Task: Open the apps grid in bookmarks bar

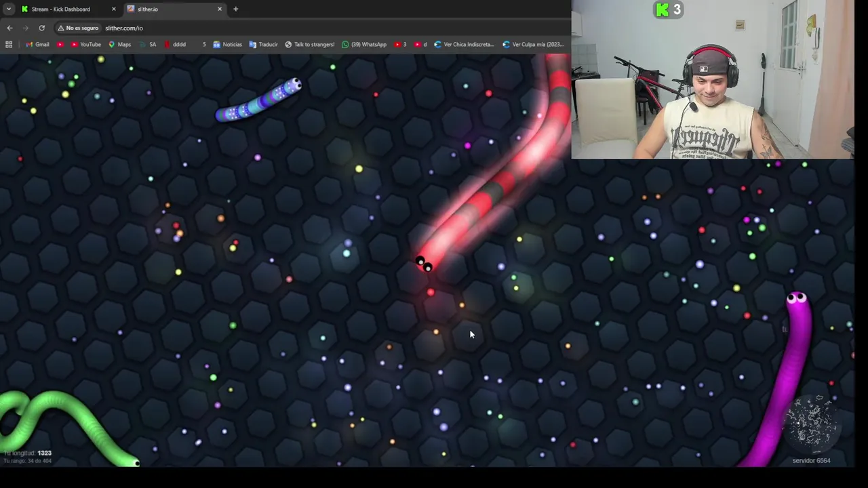Action: (x=9, y=44)
